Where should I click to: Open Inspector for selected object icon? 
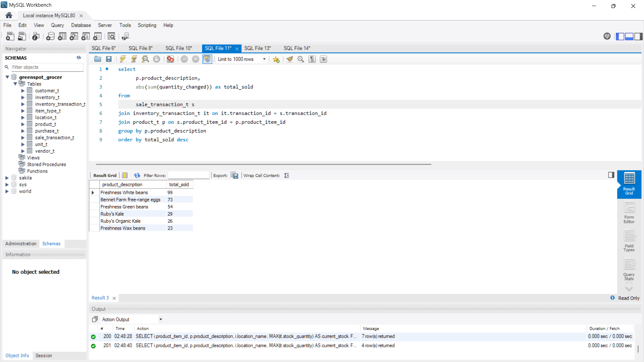(36, 36)
